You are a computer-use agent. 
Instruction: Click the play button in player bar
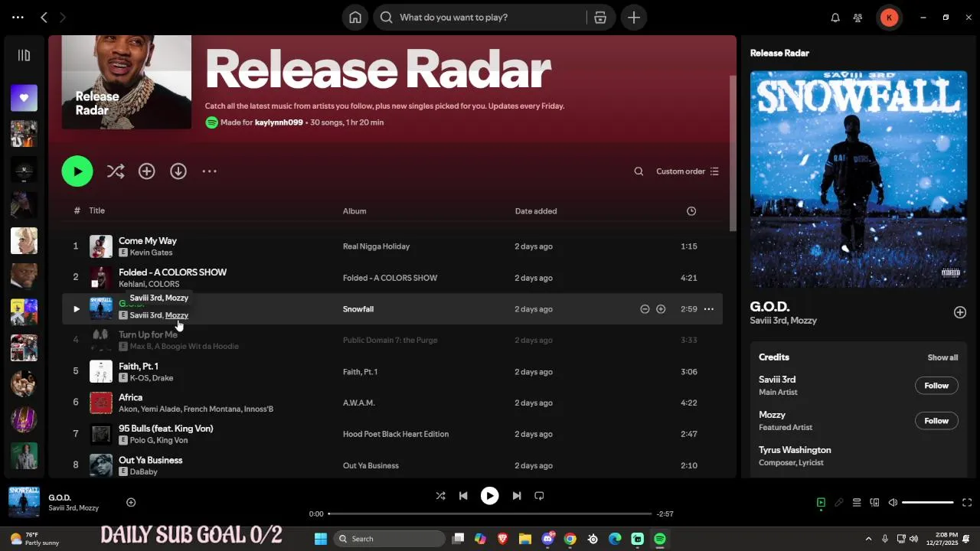click(490, 496)
